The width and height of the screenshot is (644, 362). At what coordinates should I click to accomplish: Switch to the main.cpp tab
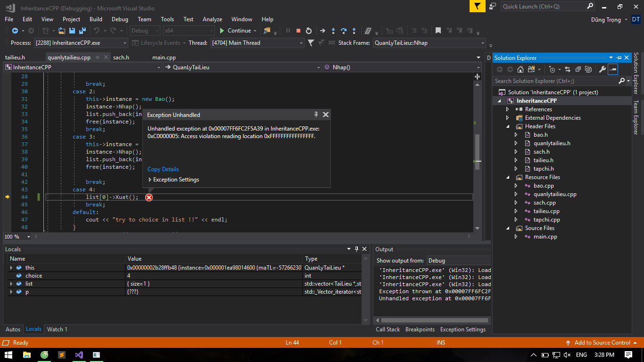coord(164,58)
